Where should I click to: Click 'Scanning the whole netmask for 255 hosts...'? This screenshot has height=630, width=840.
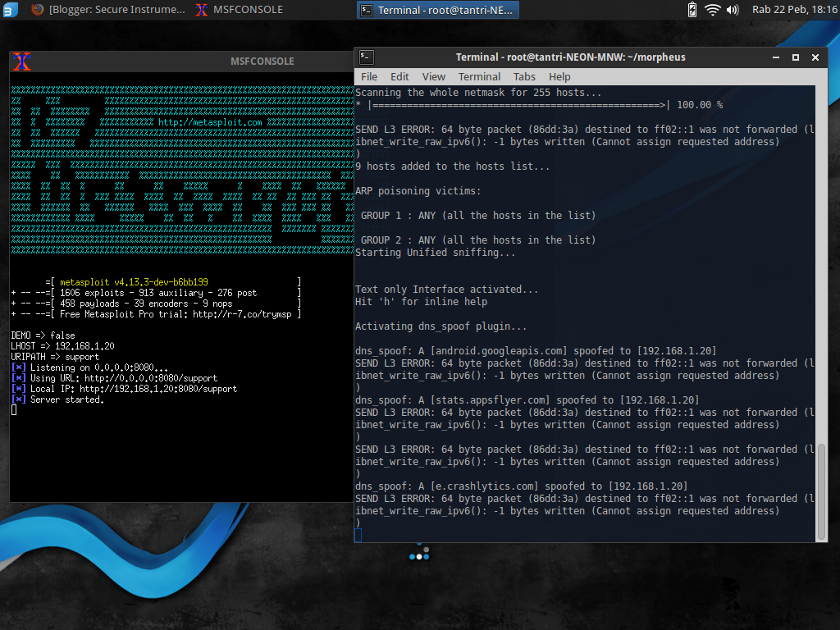tap(478, 93)
